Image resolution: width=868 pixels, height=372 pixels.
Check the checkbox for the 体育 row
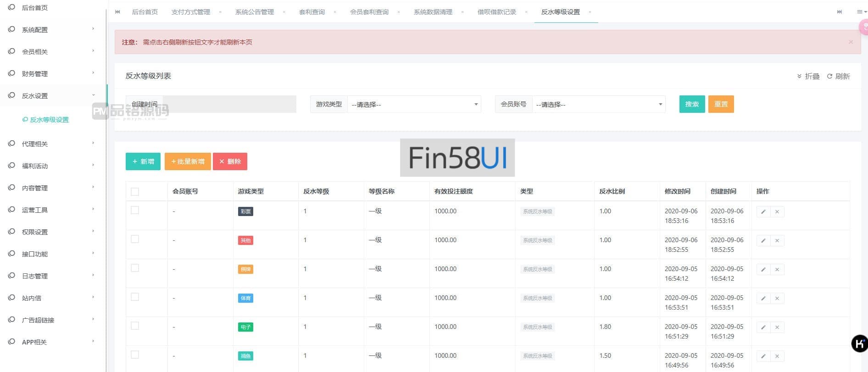point(135,297)
